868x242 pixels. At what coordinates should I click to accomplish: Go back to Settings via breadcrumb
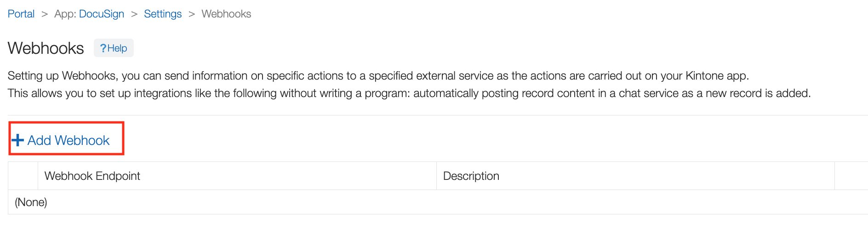[163, 14]
